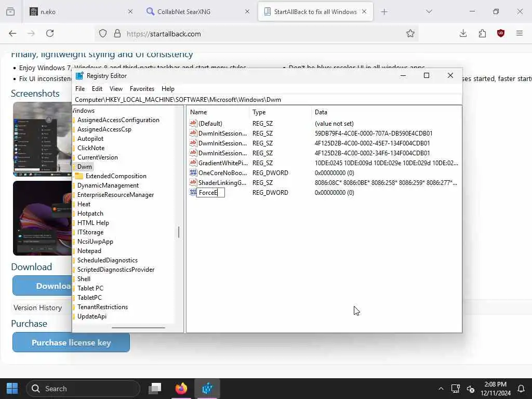List all tabs dropdown chevron
The height and width of the screenshot is (399, 532).
[429, 11]
